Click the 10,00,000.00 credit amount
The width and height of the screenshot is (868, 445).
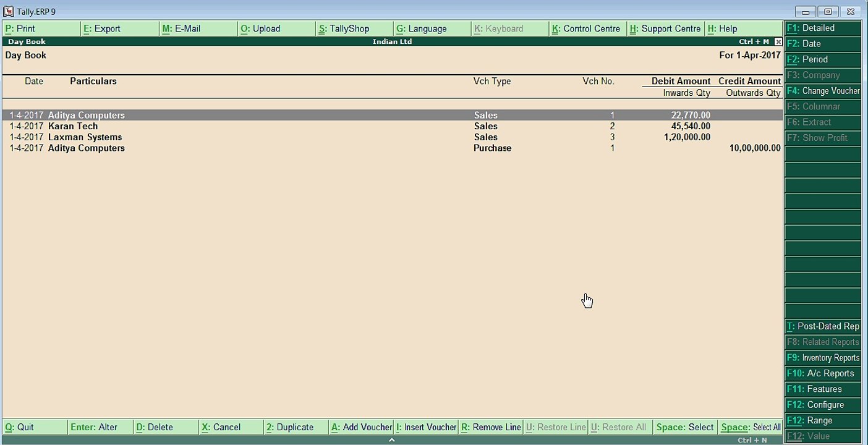[755, 148]
